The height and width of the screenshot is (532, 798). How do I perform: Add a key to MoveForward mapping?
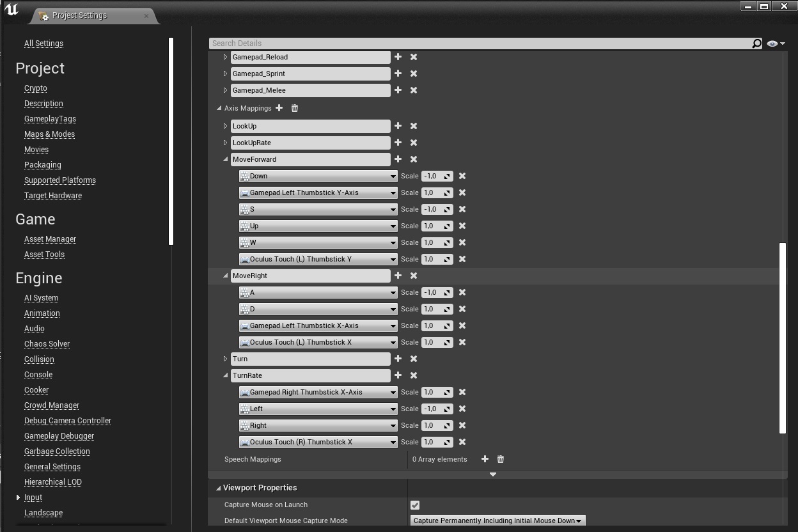(398, 159)
